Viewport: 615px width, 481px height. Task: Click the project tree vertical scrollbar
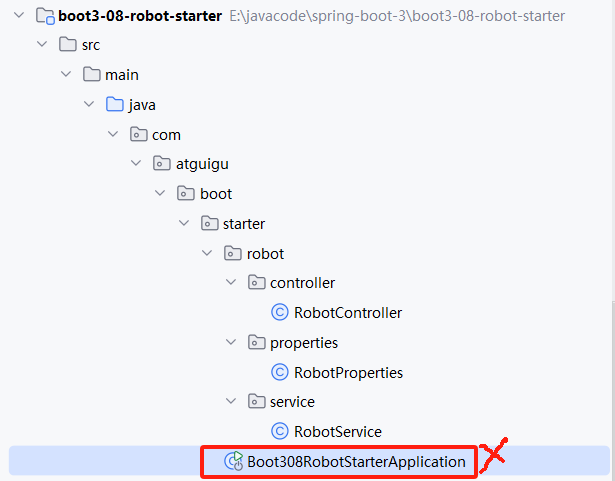pyautogui.click(x=613, y=388)
